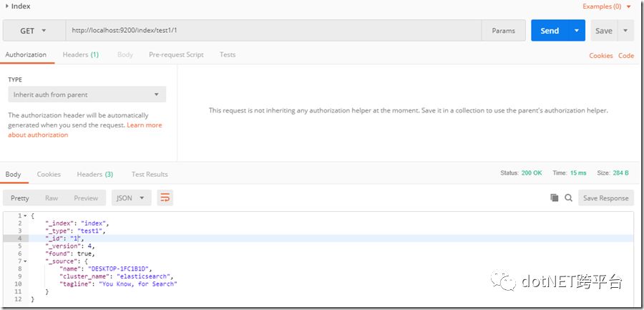Switch response view to Preview
This screenshot has height=310, width=644.
point(86,198)
